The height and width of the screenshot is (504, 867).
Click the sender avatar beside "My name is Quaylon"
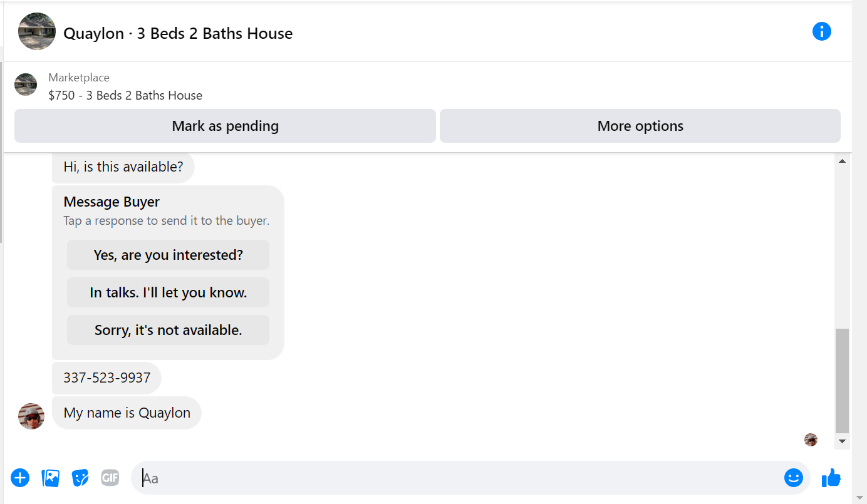31,416
